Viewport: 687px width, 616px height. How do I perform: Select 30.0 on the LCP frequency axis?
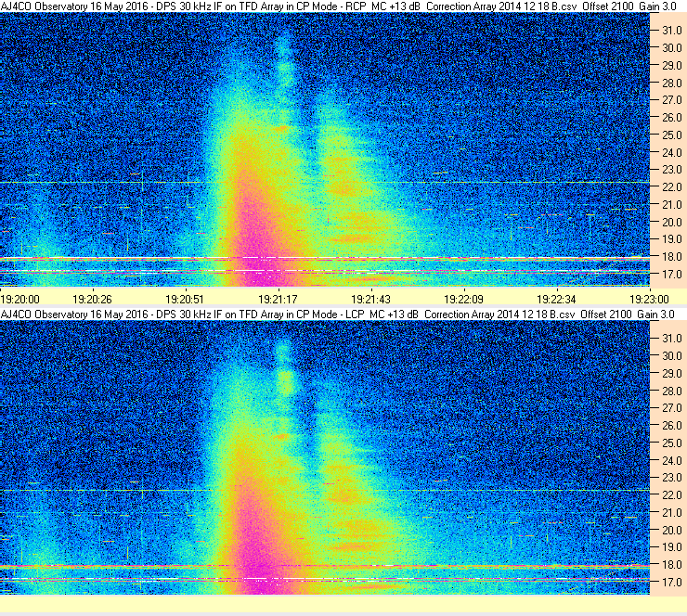pyautogui.click(x=671, y=356)
